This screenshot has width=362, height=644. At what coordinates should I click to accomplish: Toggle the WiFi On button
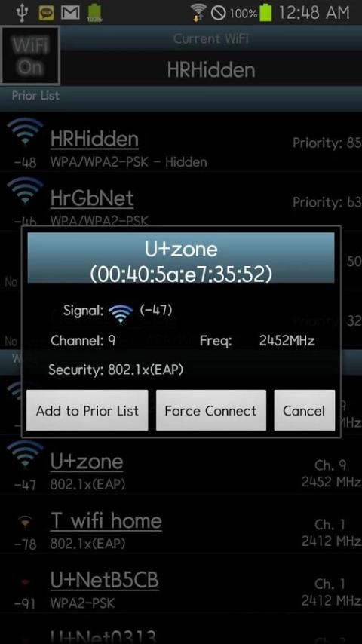point(30,56)
